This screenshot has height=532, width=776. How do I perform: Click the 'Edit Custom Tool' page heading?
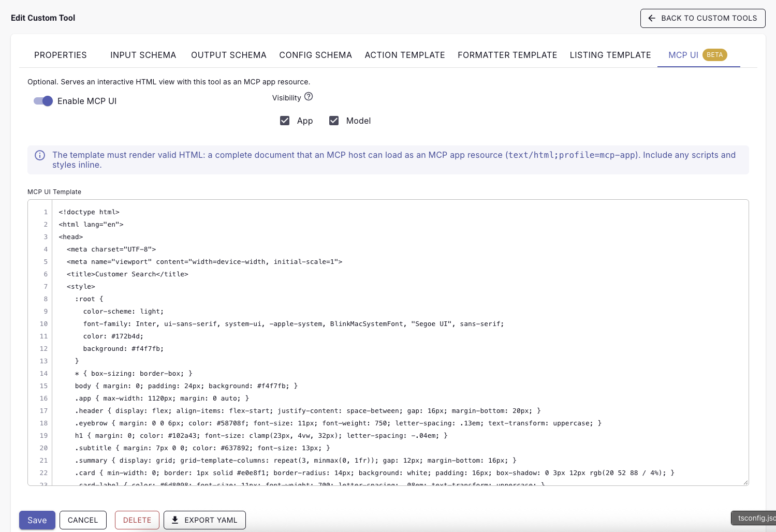(x=43, y=18)
